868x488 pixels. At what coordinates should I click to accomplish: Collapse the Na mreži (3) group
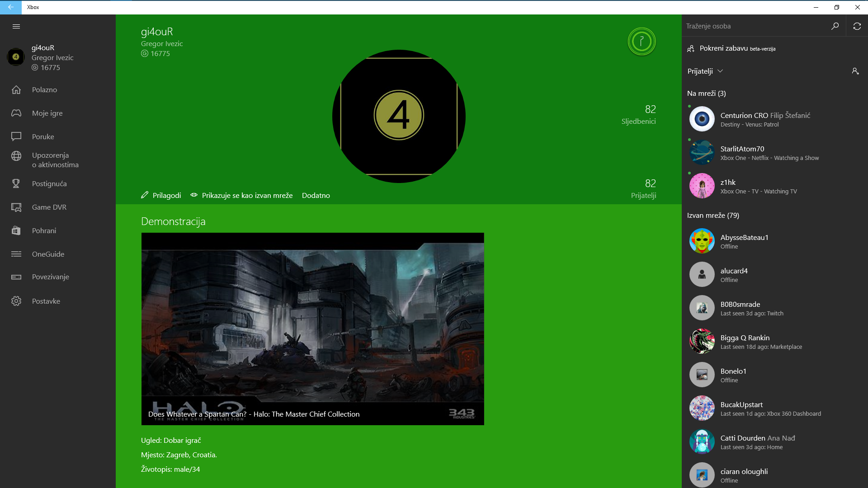click(706, 94)
